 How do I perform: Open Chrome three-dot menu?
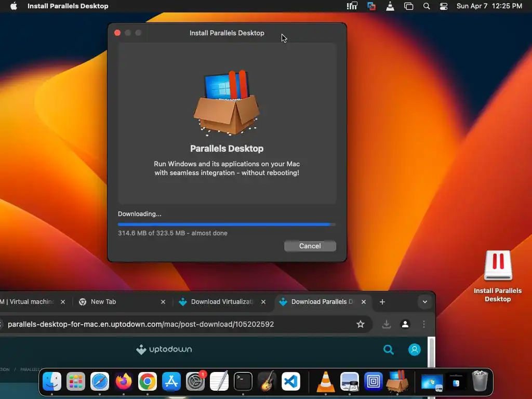pyautogui.click(x=424, y=324)
